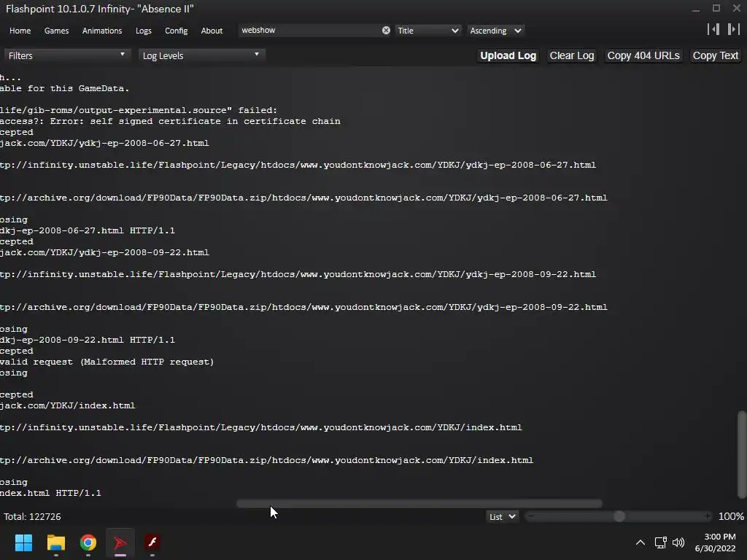
Task: Click infinity.unstable.life YDKJ/index.html URL line
Action: [261, 427]
